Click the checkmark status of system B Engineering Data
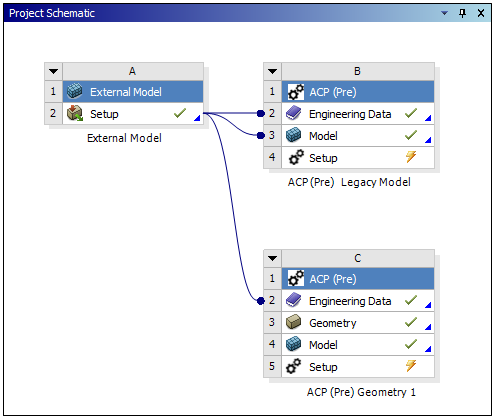 (x=411, y=113)
